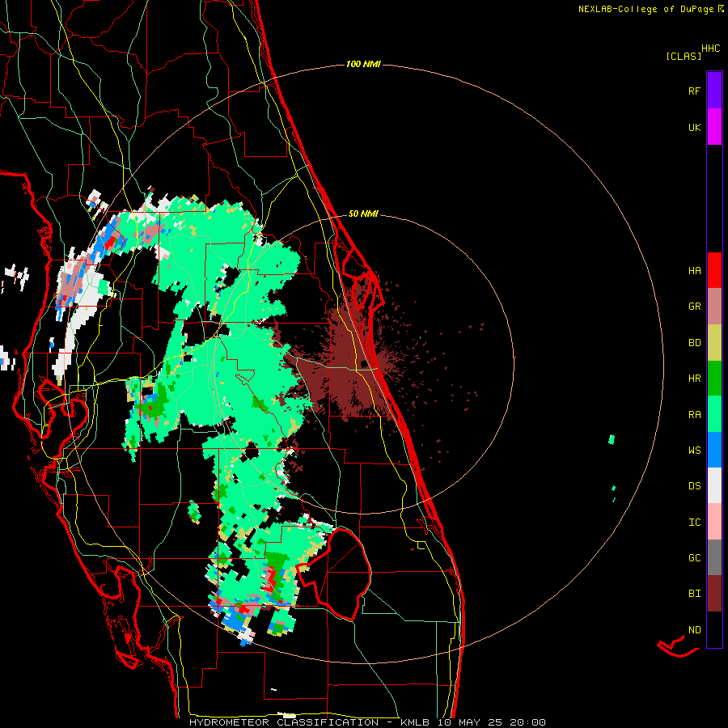This screenshot has width=728, height=728.
Task: Click the [CLAS] units label
Action: (684, 56)
